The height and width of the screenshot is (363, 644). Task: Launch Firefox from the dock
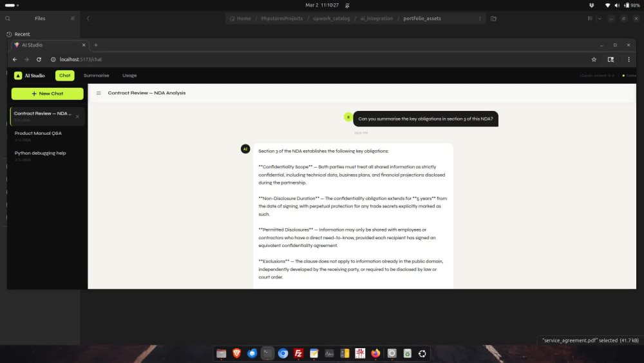tap(375, 353)
